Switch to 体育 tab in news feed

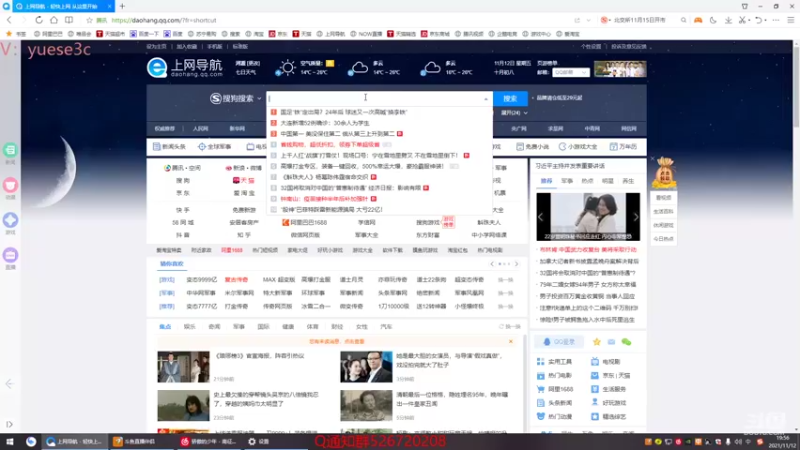click(x=313, y=327)
